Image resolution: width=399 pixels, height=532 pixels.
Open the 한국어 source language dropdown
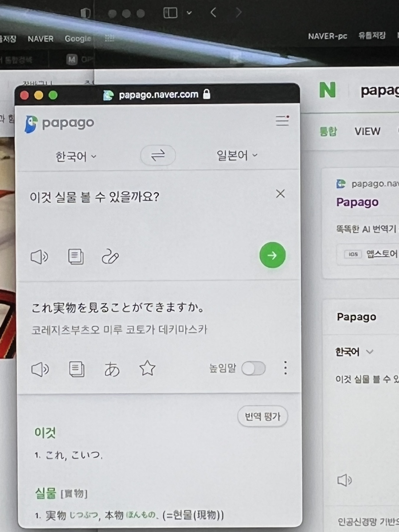[x=76, y=156]
